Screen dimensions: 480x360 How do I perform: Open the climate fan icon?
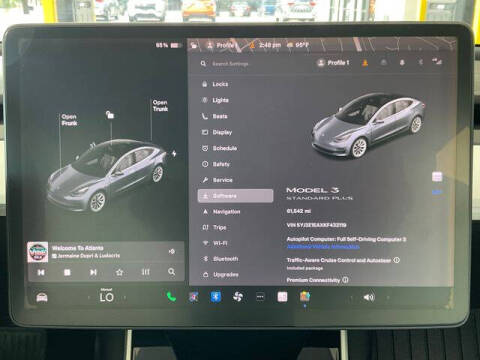238,296
